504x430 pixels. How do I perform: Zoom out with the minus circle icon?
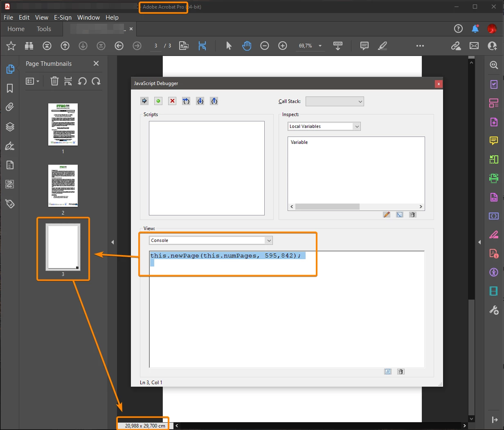coord(265,46)
